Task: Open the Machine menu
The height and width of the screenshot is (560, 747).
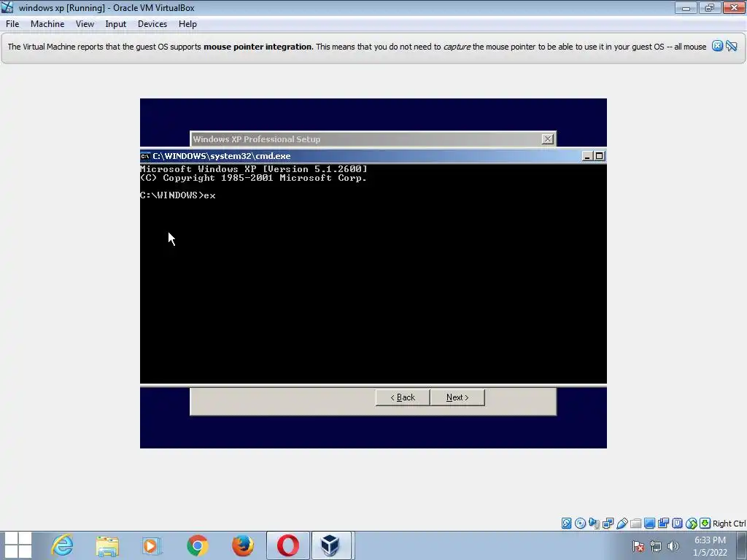Action: pyautogui.click(x=47, y=24)
